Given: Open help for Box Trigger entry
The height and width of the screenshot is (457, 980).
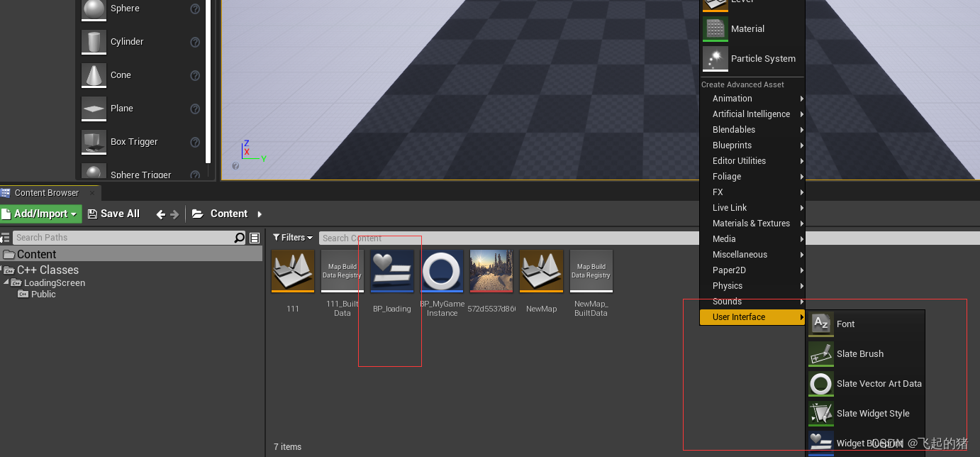Looking at the screenshot, I should (x=195, y=142).
